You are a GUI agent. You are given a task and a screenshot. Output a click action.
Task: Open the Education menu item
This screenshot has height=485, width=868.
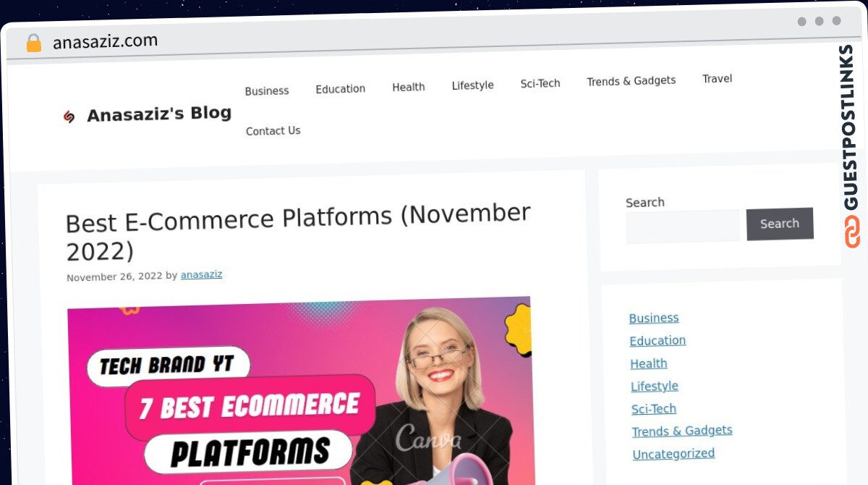(340, 89)
